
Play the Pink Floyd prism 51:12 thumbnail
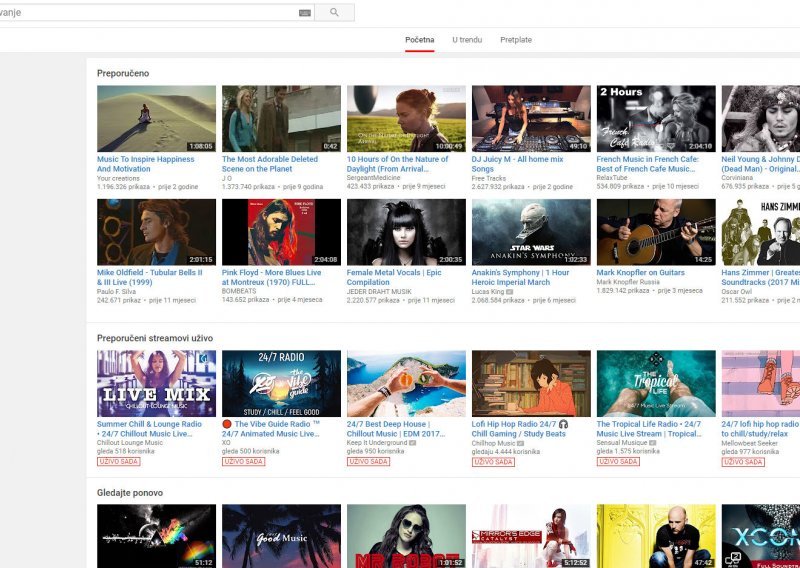point(156,536)
